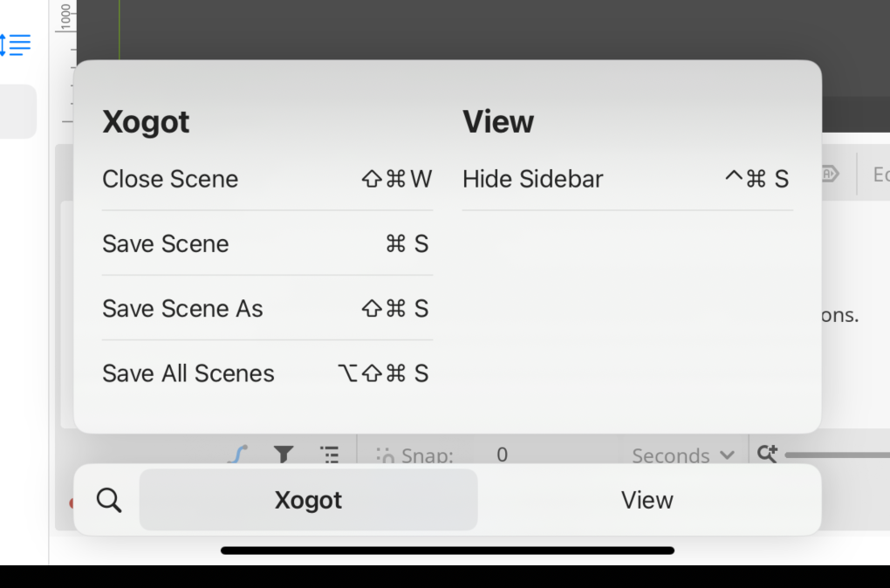Screen dimensions: 890x588
Task: Click the timeline zoom slider
Action: (838, 455)
